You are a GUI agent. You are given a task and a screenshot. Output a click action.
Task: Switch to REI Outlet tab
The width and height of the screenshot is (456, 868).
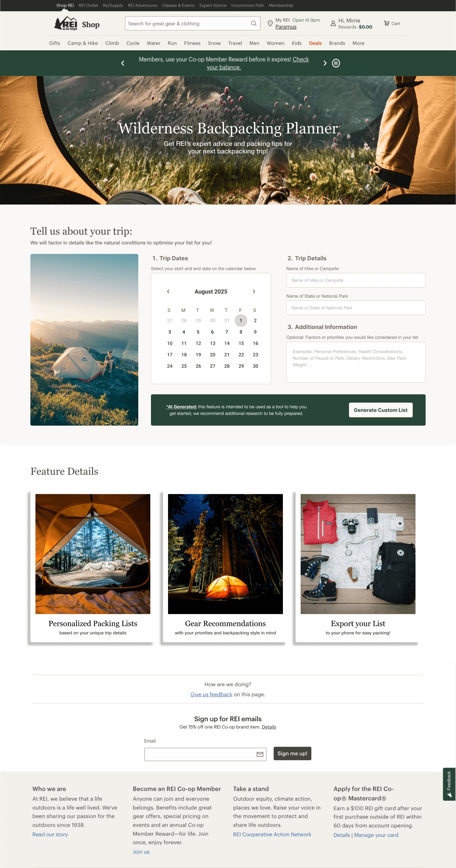click(x=88, y=5)
